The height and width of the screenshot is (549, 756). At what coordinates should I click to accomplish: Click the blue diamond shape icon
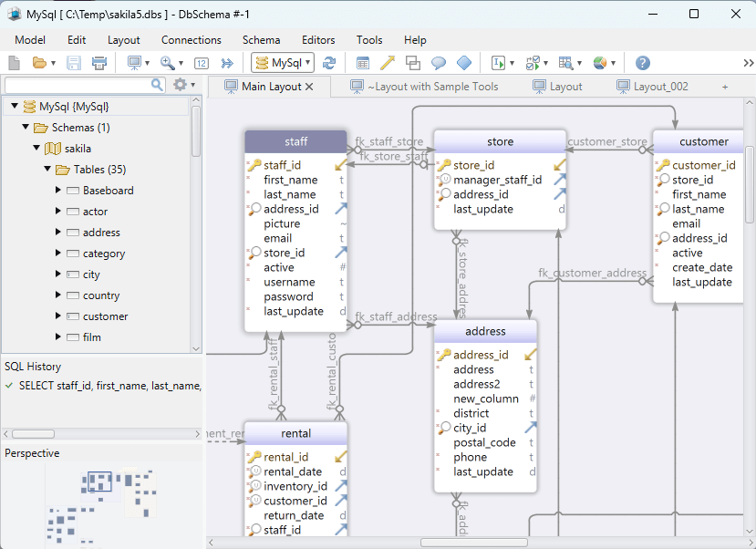click(x=464, y=63)
